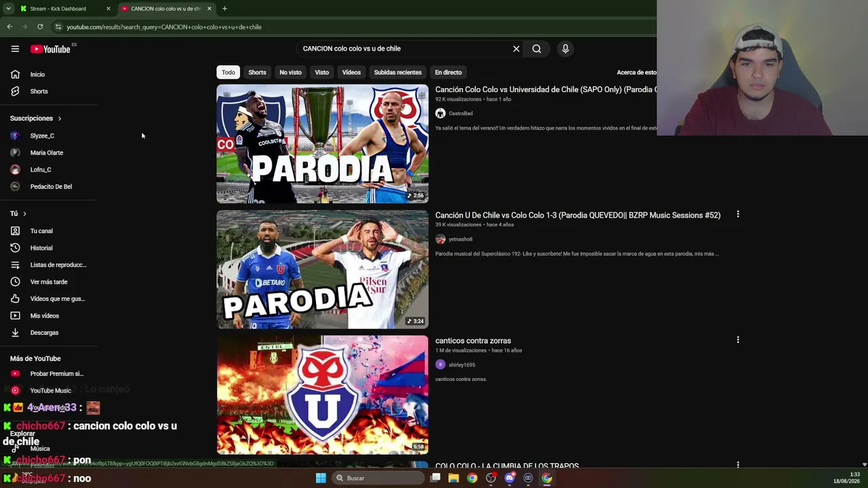Viewport: 868px width, 488px height.
Task: Close the YouTube search results tab
Action: point(209,9)
